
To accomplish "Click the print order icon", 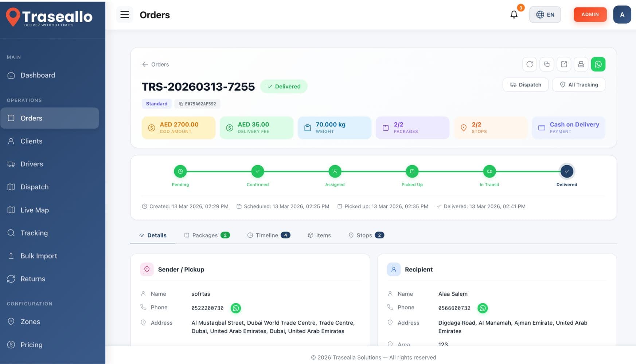I will (x=581, y=64).
